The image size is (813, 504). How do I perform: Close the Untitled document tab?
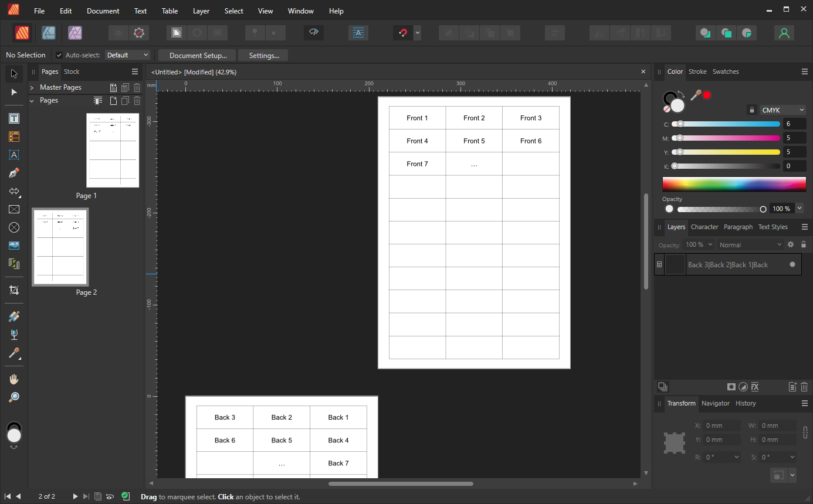(x=643, y=71)
